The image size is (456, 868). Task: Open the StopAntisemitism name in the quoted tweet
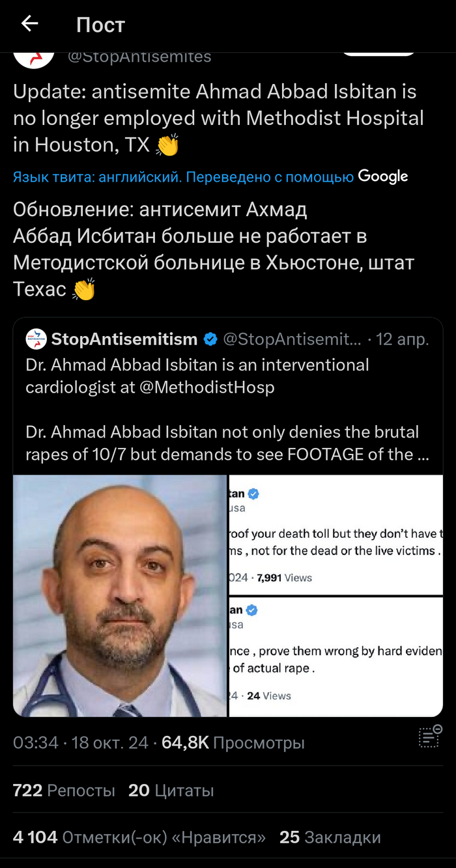point(124,339)
